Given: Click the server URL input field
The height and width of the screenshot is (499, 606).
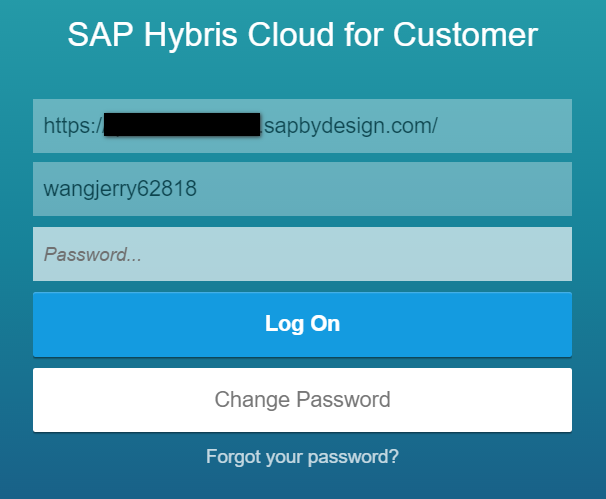Looking at the screenshot, I should [x=302, y=126].
